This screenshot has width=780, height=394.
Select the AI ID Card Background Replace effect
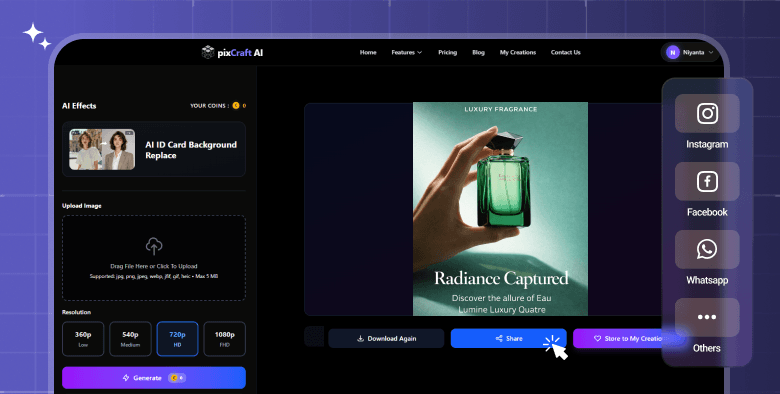pyautogui.click(x=154, y=149)
